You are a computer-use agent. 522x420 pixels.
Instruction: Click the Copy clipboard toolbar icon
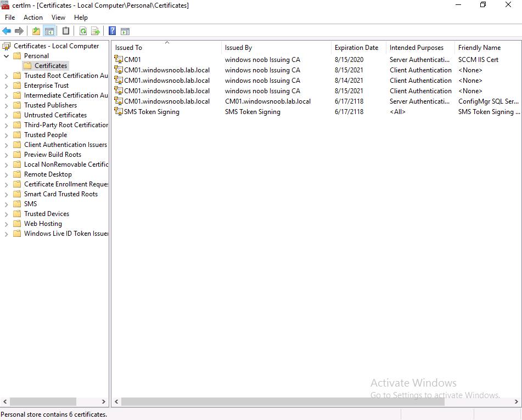point(66,31)
